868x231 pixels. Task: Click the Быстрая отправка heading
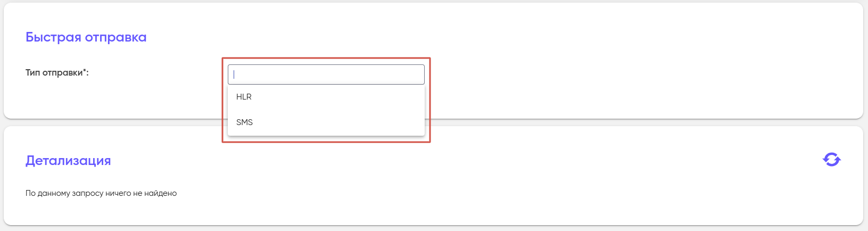86,37
